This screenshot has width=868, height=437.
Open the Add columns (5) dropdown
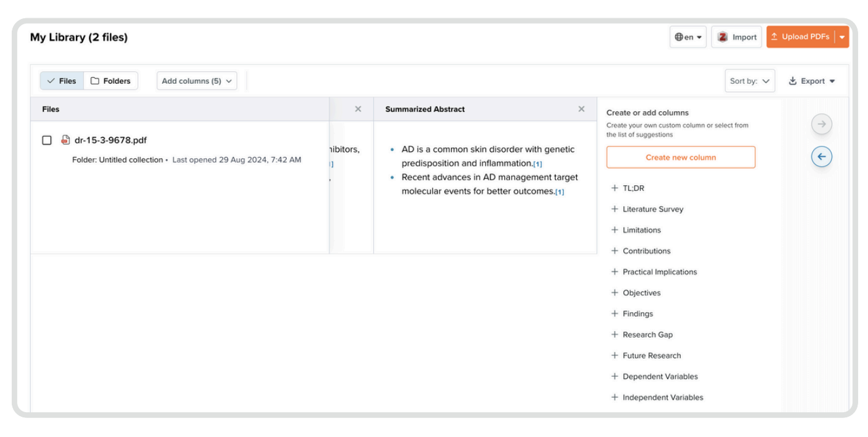(x=197, y=81)
